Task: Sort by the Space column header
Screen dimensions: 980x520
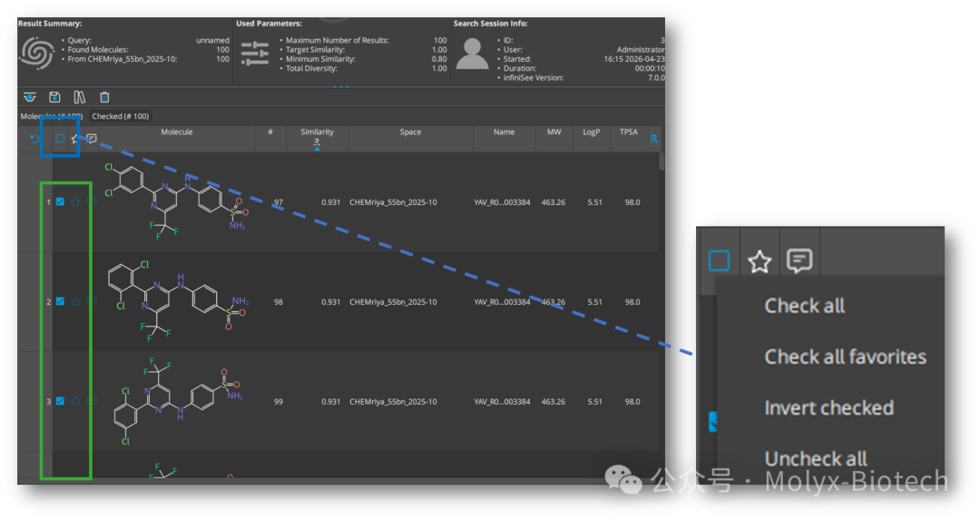Action: (410, 132)
